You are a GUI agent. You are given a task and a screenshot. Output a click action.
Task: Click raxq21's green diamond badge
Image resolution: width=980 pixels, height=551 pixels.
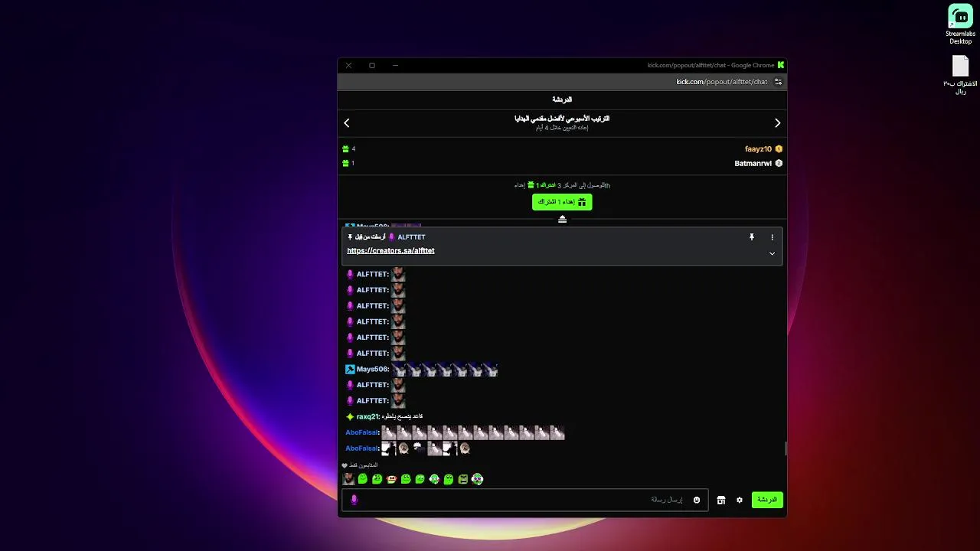350,417
